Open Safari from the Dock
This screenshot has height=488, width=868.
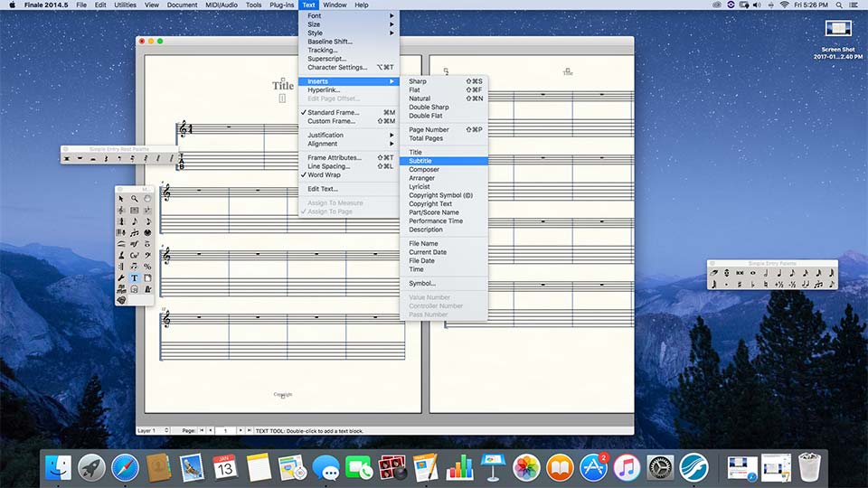pyautogui.click(x=125, y=467)
